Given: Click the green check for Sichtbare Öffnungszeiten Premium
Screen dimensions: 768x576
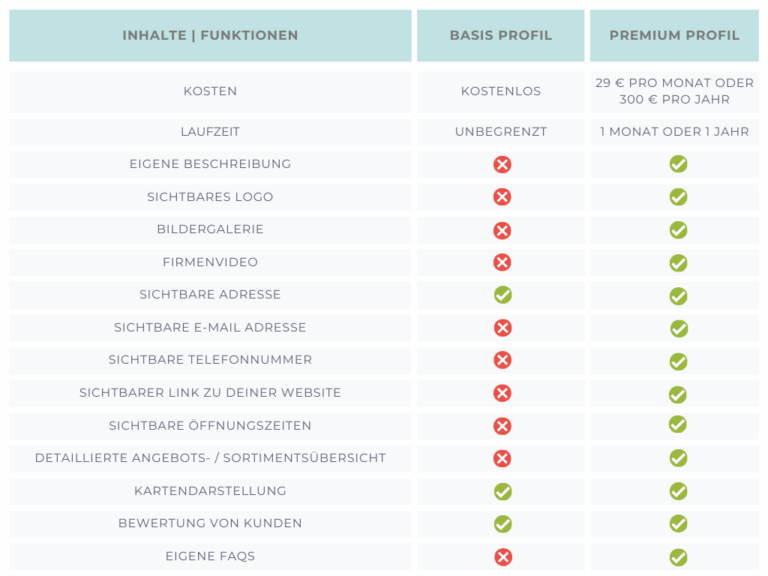Looking at the screenshot, I should coord(678,425).
